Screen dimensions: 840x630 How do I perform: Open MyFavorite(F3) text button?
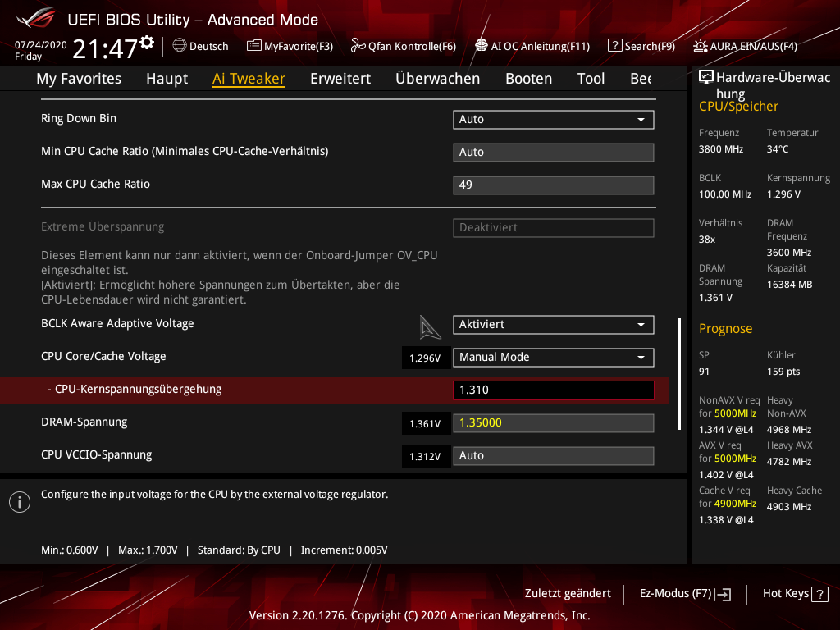[x=299, y=46]
